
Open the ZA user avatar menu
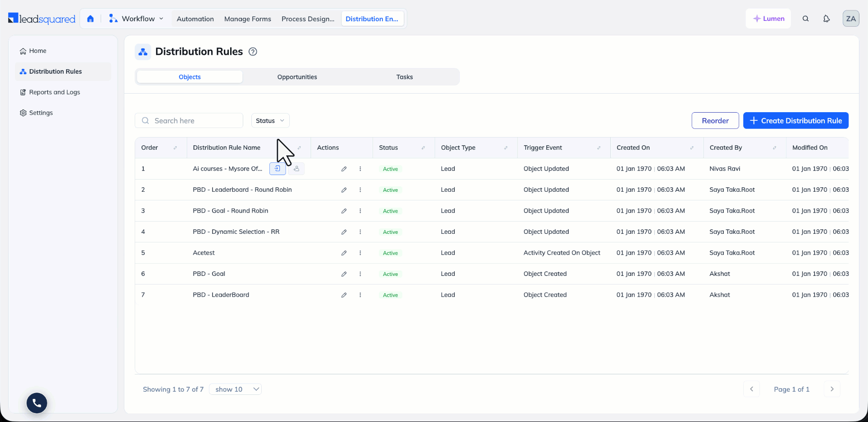point(851,19)
